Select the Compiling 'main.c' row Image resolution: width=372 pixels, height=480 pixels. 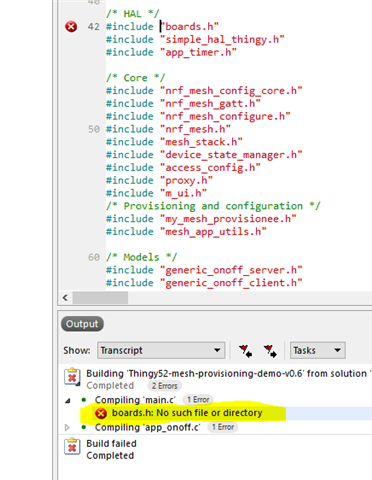click(135, 400)
